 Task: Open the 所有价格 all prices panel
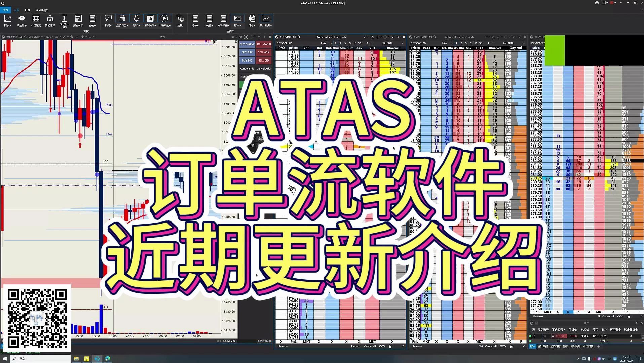pyautogui.click(x=78, y=21)
